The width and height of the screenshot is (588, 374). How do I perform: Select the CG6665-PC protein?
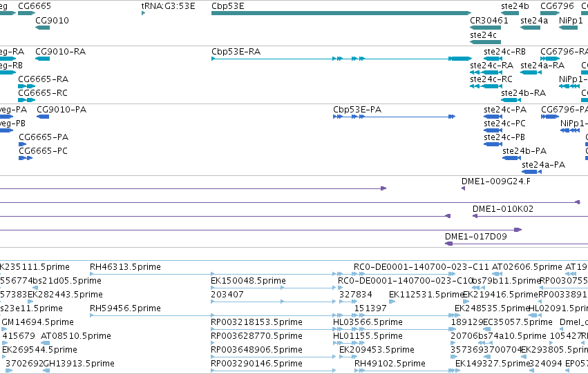pyautogui.click(x=26, y=158)
